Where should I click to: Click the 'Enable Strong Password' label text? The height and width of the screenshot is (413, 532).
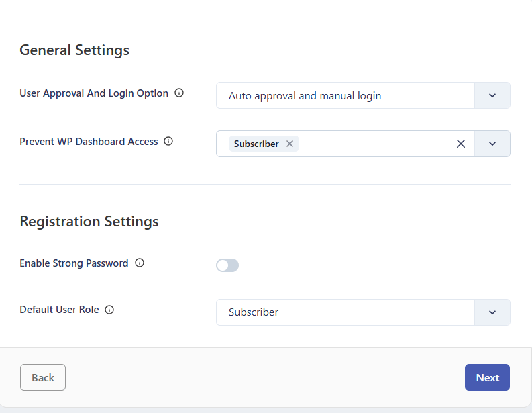pyautogui.click(x=74, y=263)
